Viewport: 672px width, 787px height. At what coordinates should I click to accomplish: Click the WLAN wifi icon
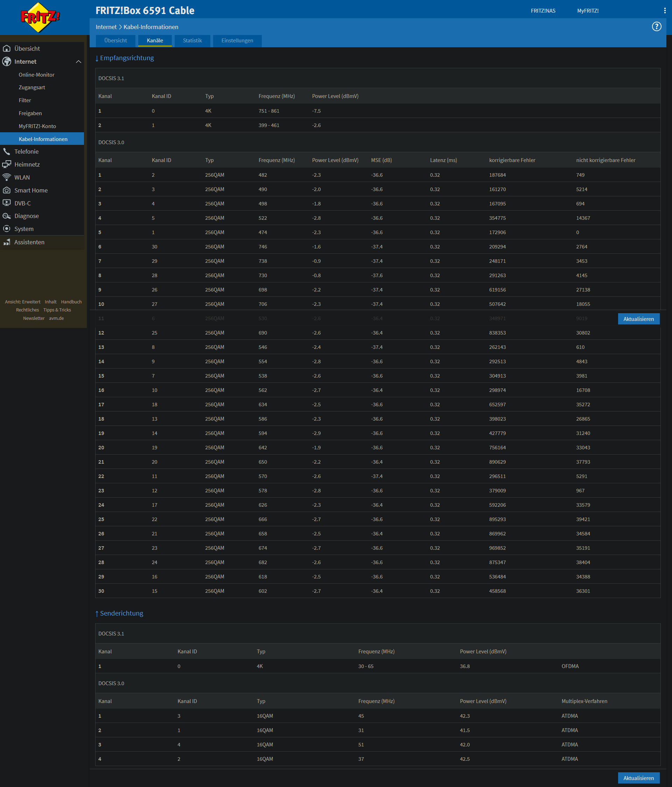[6, 177]
